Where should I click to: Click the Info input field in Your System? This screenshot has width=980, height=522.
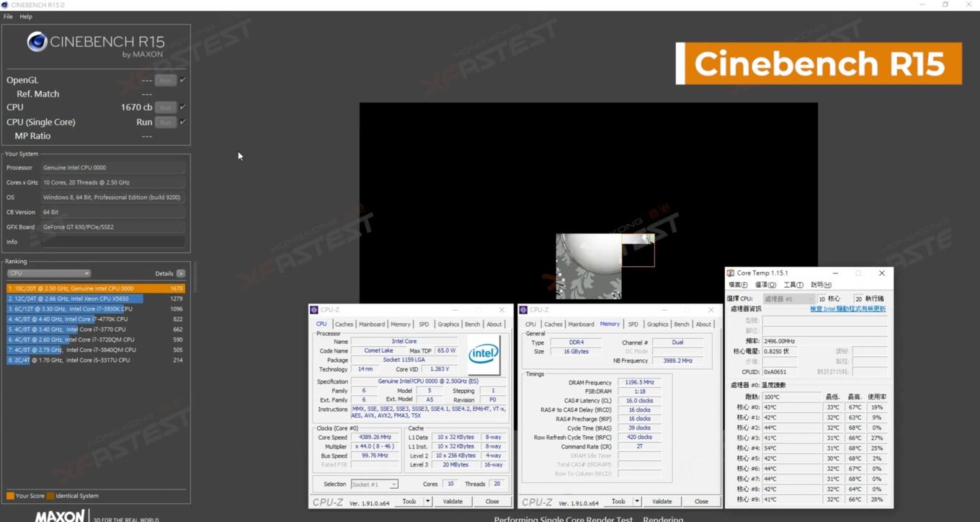click(x=112, y=242)
